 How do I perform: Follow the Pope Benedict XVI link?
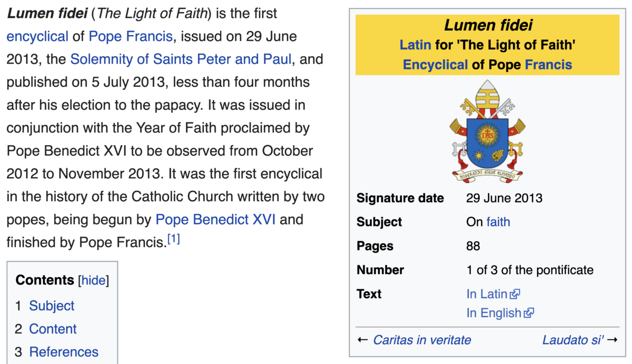coord(216,219)
